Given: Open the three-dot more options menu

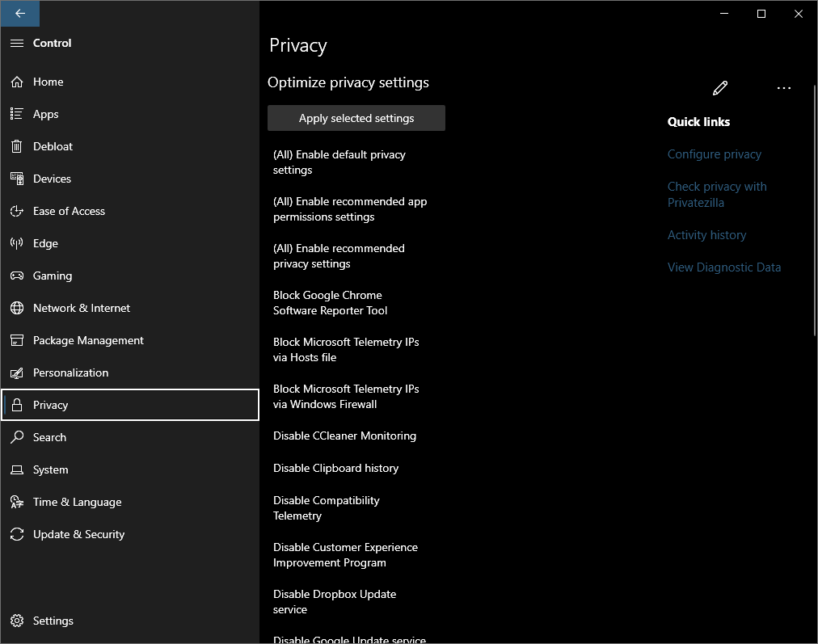Looking at the screenshot, I should click(783, 88).
